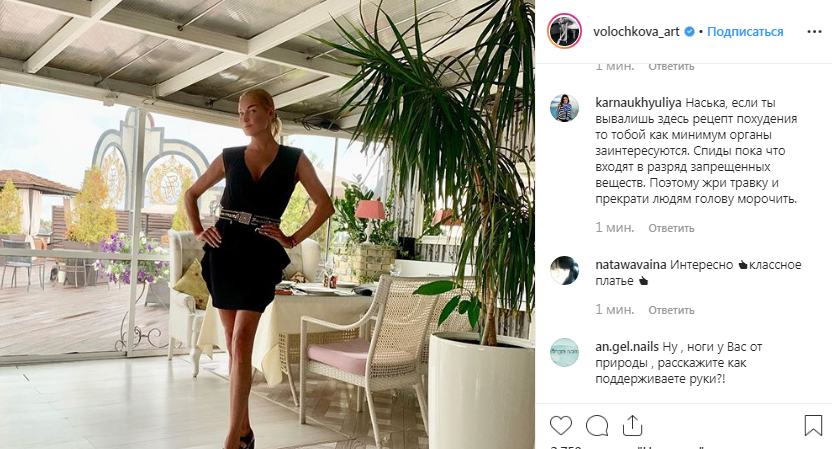Share the post with the share icon
Viewport: 832px width, 449px height.
[x=632, y=426]
